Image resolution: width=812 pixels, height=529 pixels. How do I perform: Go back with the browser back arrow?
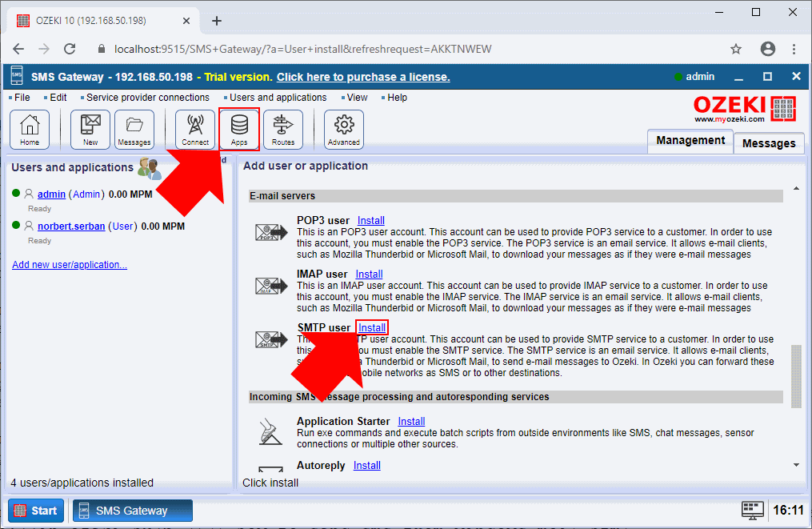pyautogui.click(x=18, y=50)
